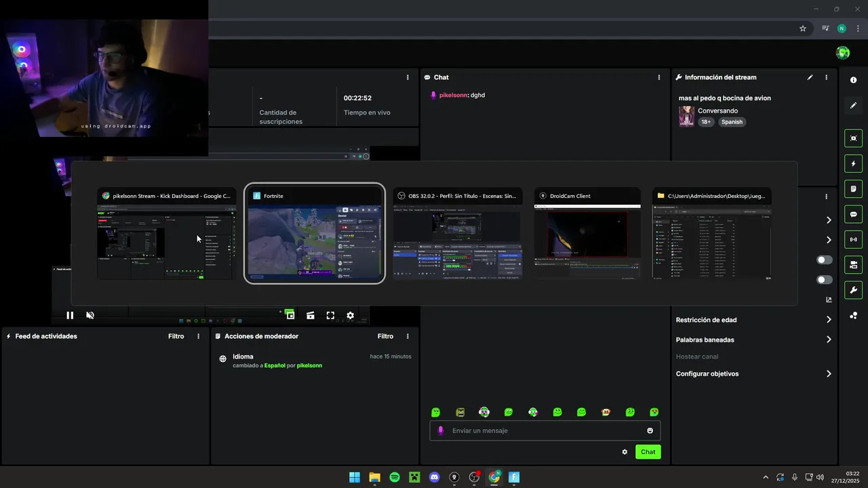Open emoji picker in message field
The height and width of the screenshot is (488, 868).
click(x=650, y=430)
